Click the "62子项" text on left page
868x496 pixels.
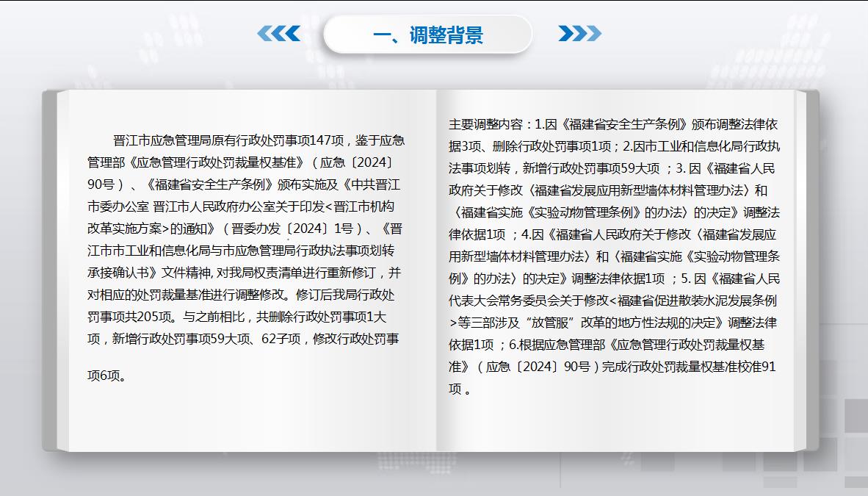(284, 339)
